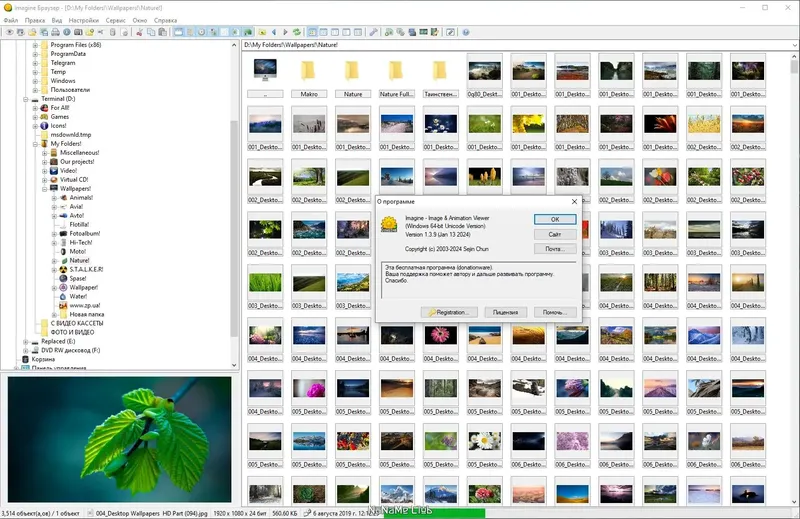
Task: Close the О программе dialog
Action: pos(574,202)
